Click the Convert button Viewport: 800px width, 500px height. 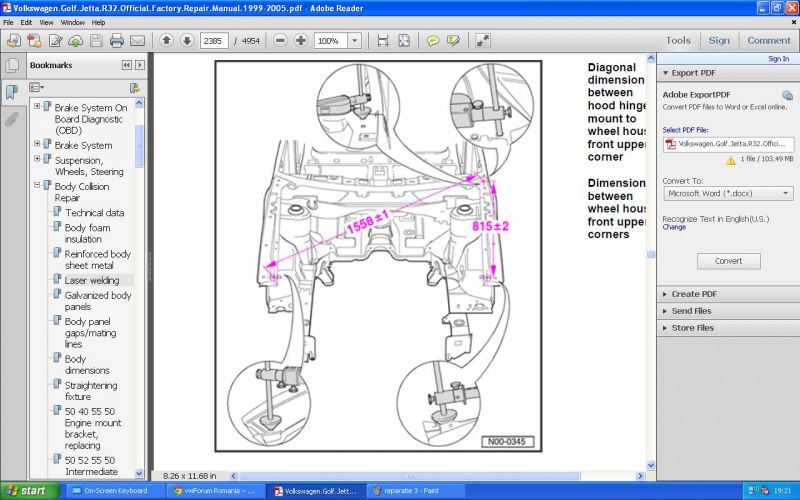pos(728,261)
